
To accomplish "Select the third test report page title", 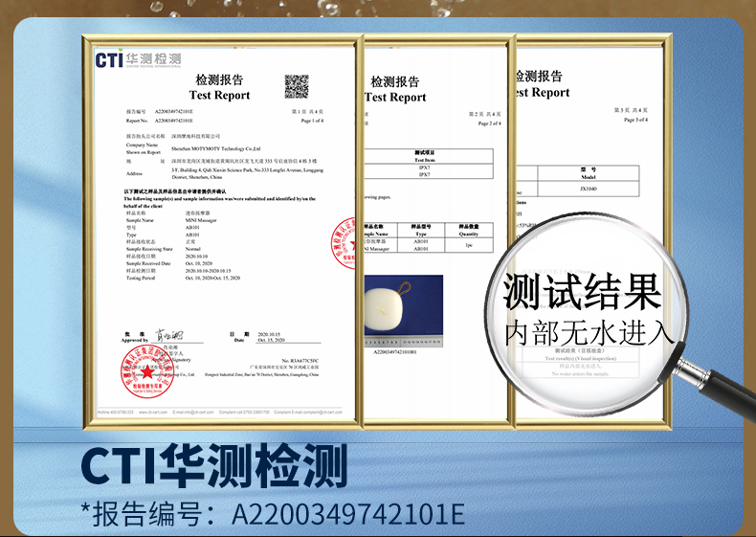I will [x=539, y=84].
